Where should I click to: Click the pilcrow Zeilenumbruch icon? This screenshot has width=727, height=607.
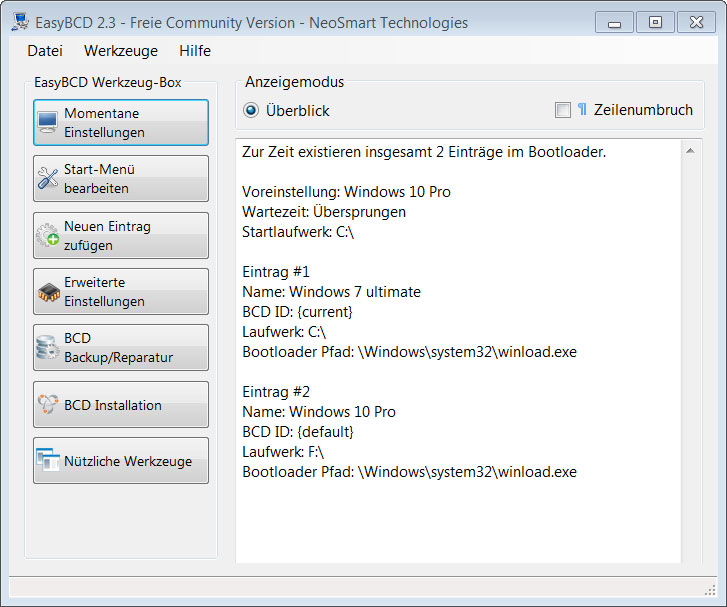tap(582, 109)
